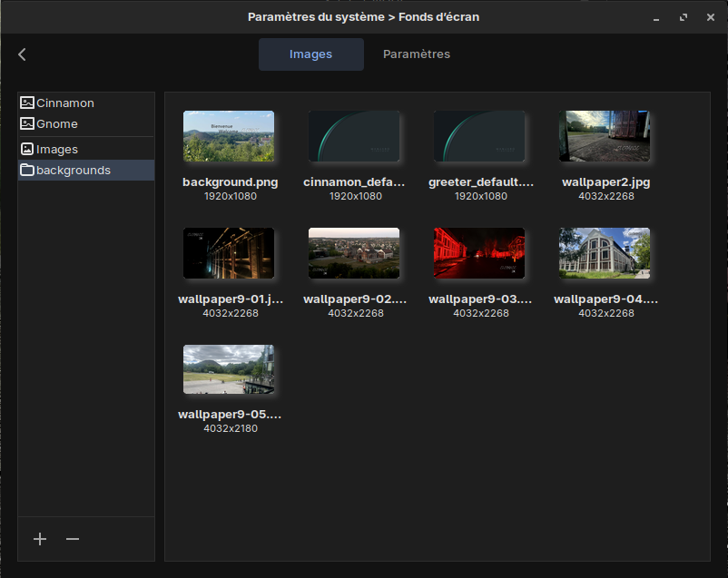
Task: Click the backgrounds folder icon
Action: [x=27, y=171]
